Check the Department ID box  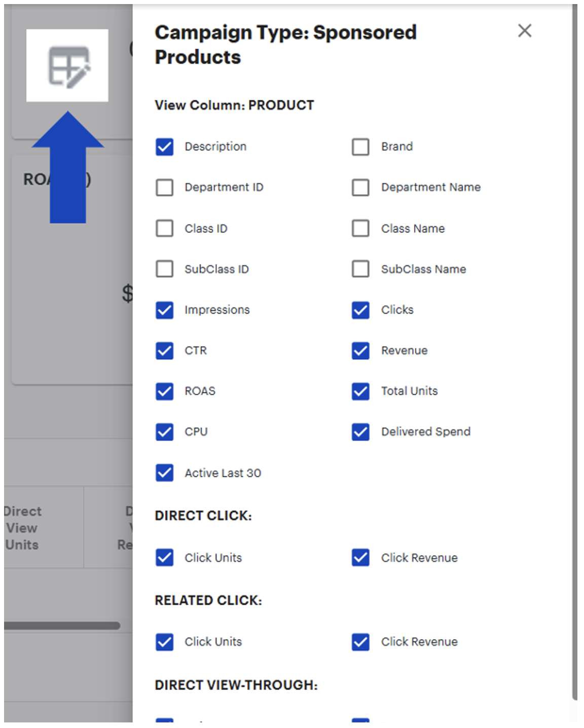click(164, 188)
